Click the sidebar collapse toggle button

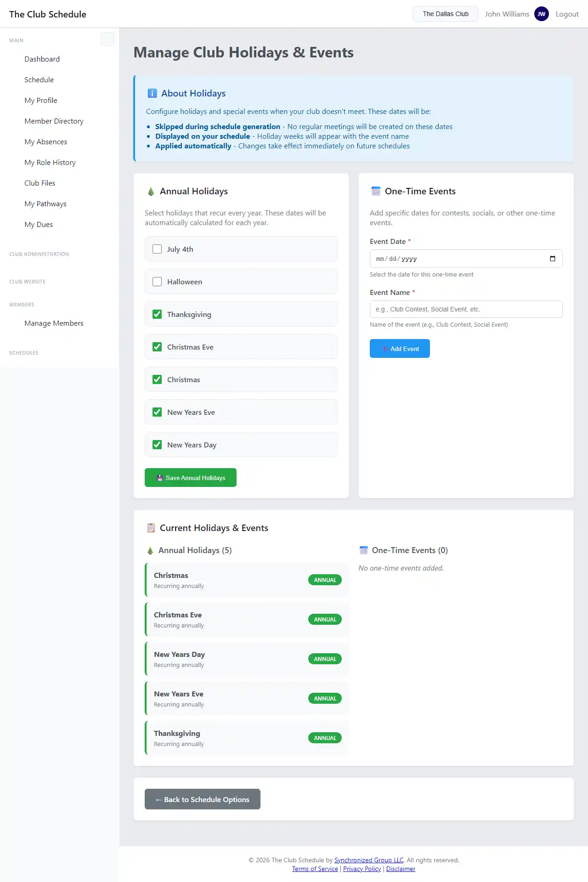[107, 39]
